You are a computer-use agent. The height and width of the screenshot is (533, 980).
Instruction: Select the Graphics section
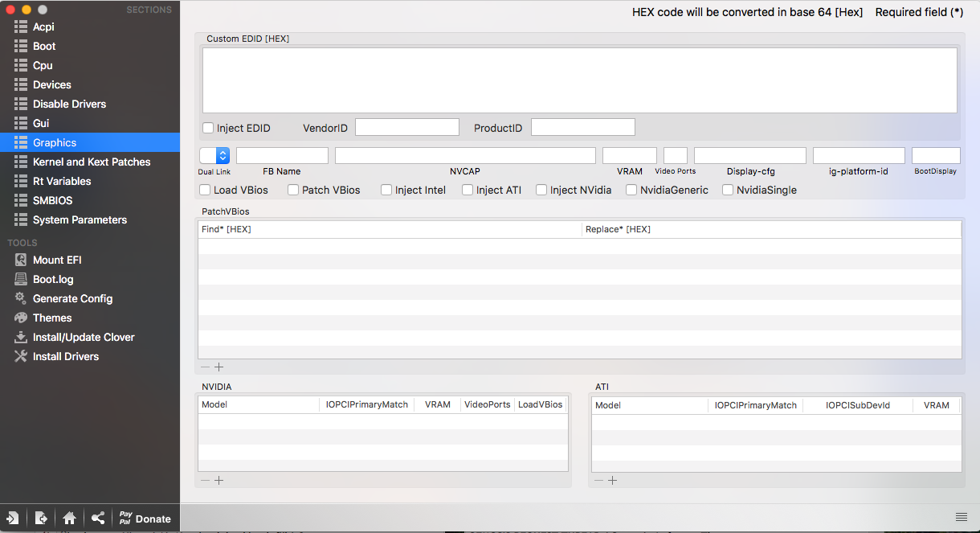click(90, 142)
